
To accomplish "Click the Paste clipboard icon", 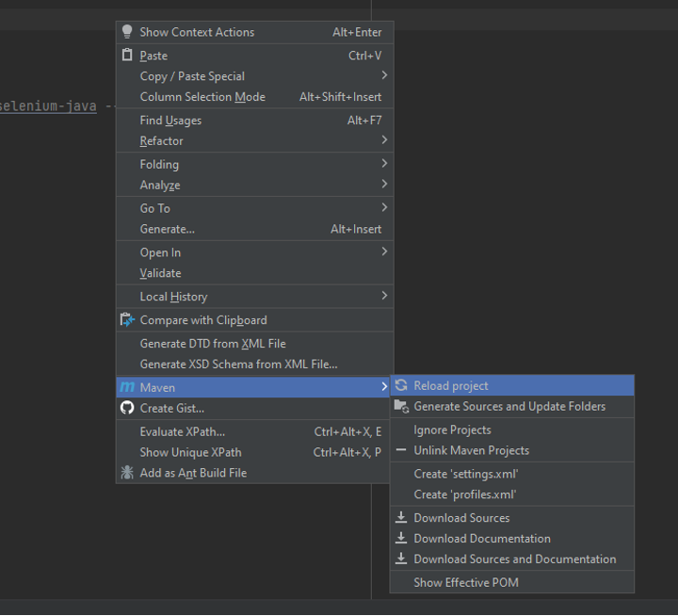I will point(128,56).
